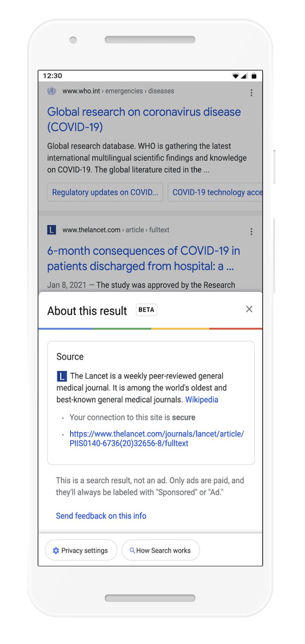
Task: Open the WHO result three-dot menu
Action: (x=251, y=93)
